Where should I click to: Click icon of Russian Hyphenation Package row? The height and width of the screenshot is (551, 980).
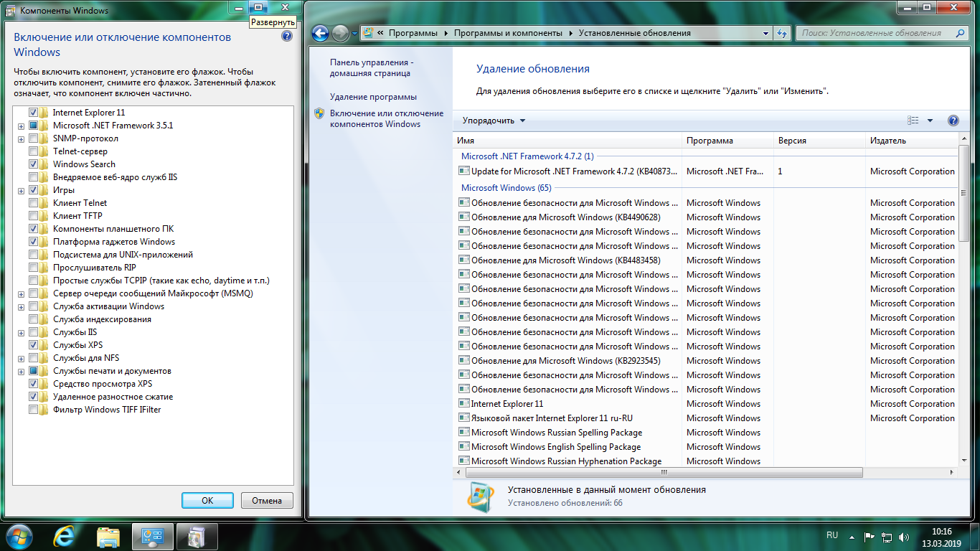[463, 461]
